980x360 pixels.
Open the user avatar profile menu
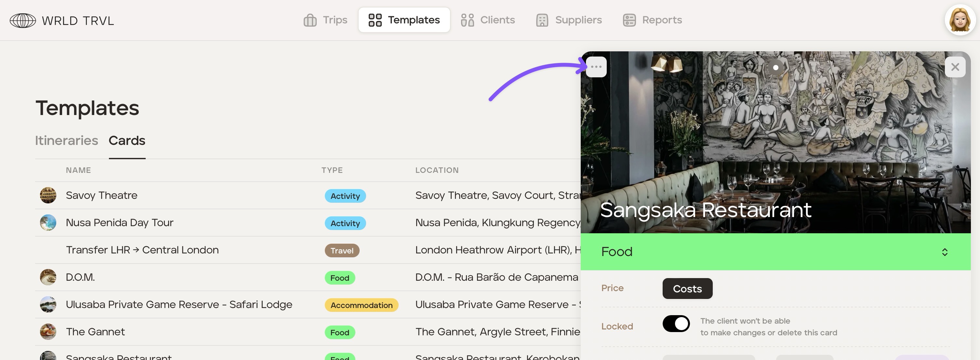(960, 20)
